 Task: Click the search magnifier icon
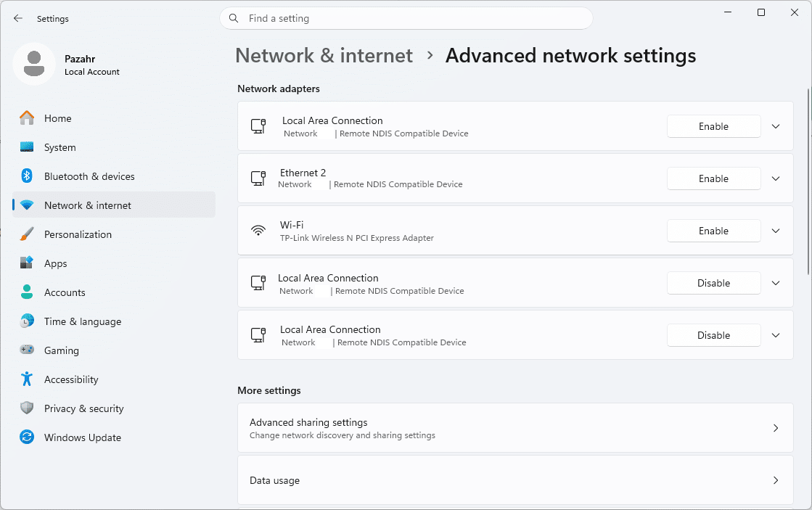[234, 18]
